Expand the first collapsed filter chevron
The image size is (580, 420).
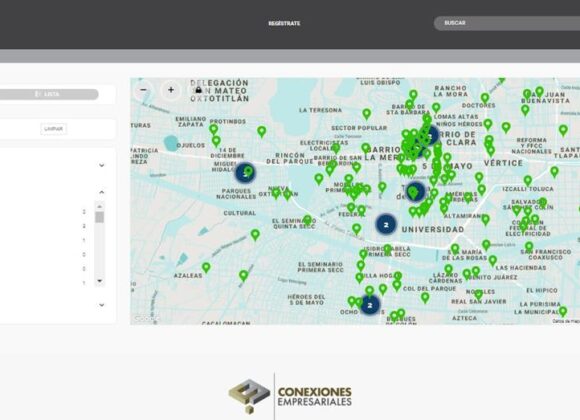tap(102, 165)
